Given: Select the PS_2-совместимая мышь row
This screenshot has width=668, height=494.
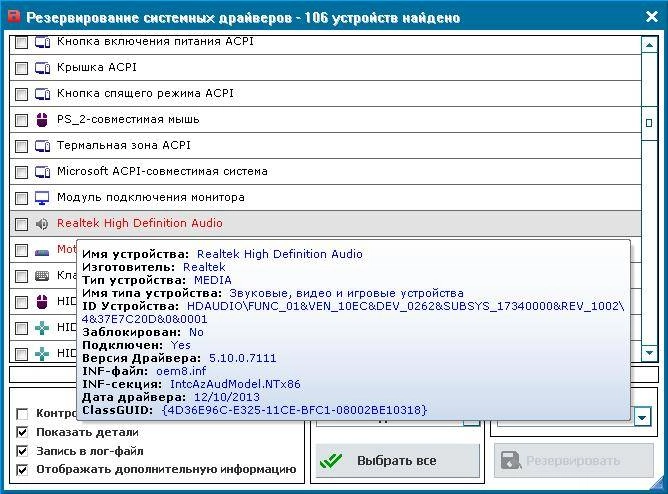Looking at the screenshot, I should [x=325, y=120].
